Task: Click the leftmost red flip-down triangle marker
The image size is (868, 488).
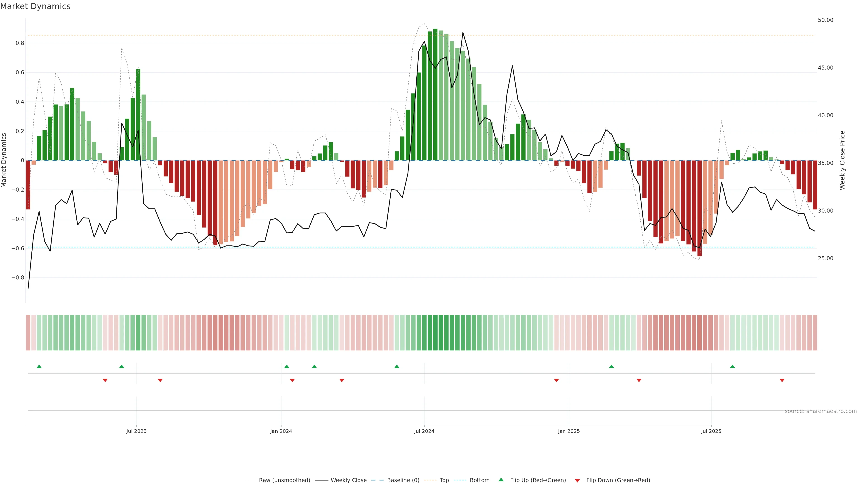Action: tap(105, 380)
